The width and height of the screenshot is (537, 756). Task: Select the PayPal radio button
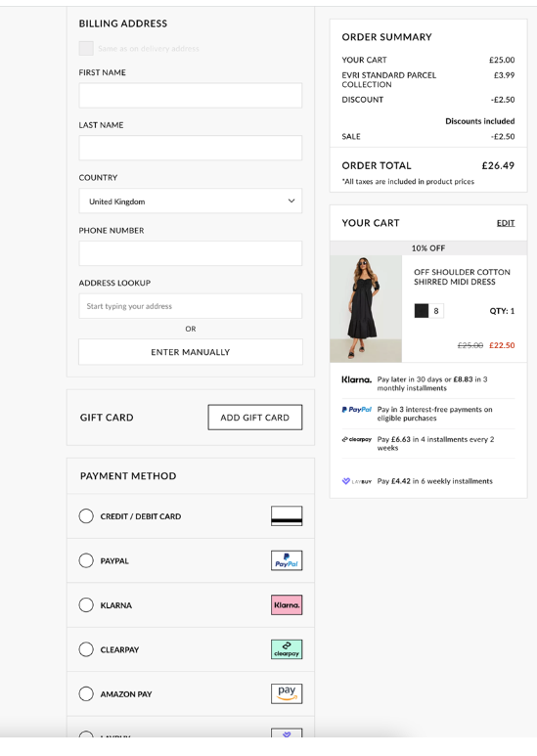[x=86, y=560]
